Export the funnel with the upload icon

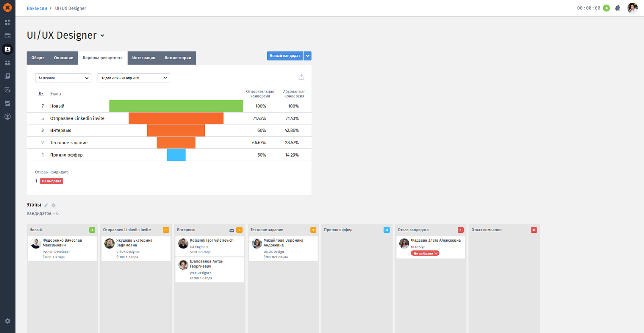[x=301, y=77]
